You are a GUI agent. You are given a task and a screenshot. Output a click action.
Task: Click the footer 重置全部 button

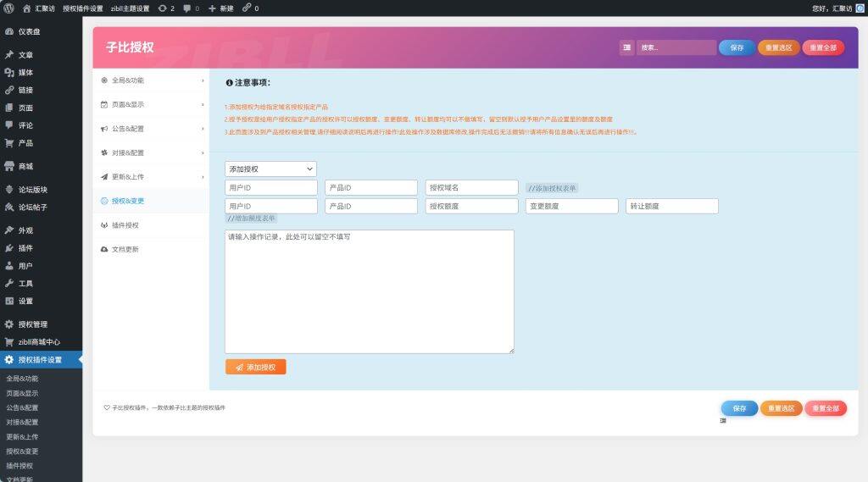point(826,408)
